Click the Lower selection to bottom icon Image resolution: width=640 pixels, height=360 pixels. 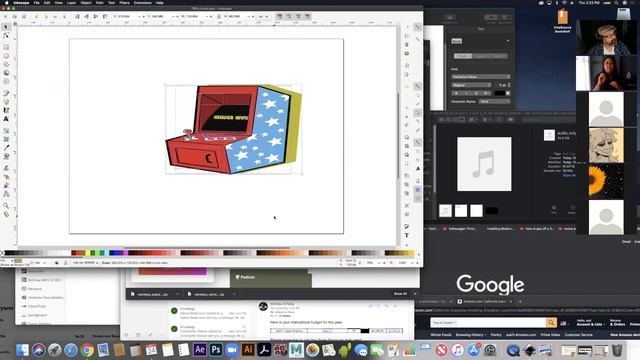(x=77, y=16)
